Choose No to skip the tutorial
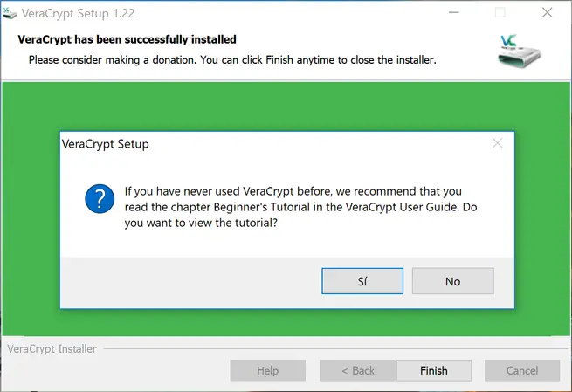The height and width of the screenshot is (392, 572). [452, 281]
